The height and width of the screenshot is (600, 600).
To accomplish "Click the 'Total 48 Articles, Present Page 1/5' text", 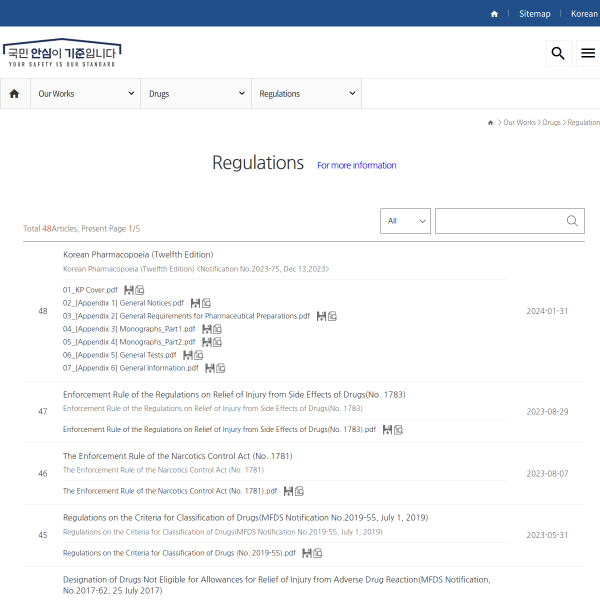I will (82, 229).
